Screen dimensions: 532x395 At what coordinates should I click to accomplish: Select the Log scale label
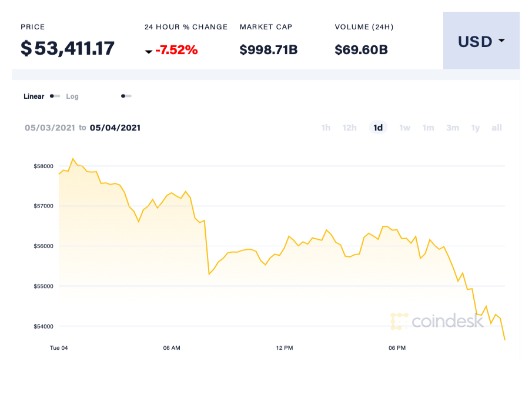point(72,96)
